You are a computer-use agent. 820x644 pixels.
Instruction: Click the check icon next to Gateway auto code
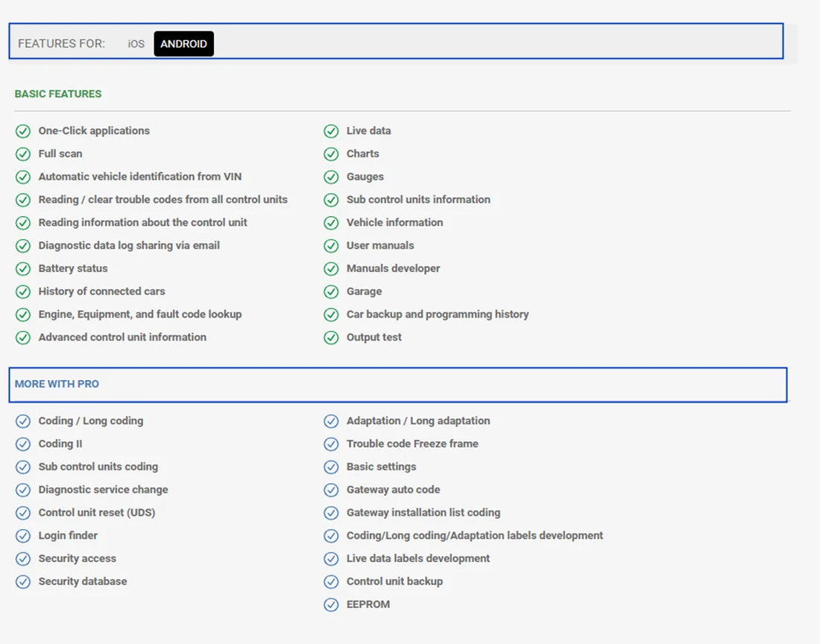tap(331, 490)
